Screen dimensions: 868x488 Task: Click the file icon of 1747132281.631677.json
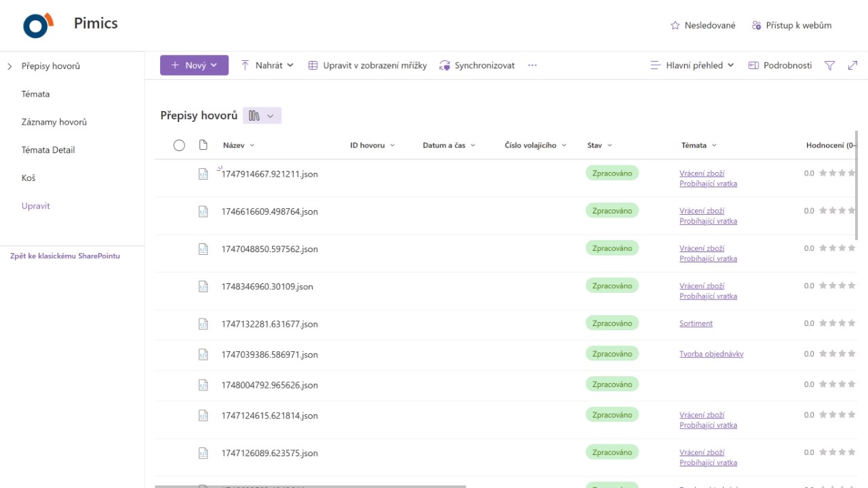pyautogui.click(x=203, y=324)
